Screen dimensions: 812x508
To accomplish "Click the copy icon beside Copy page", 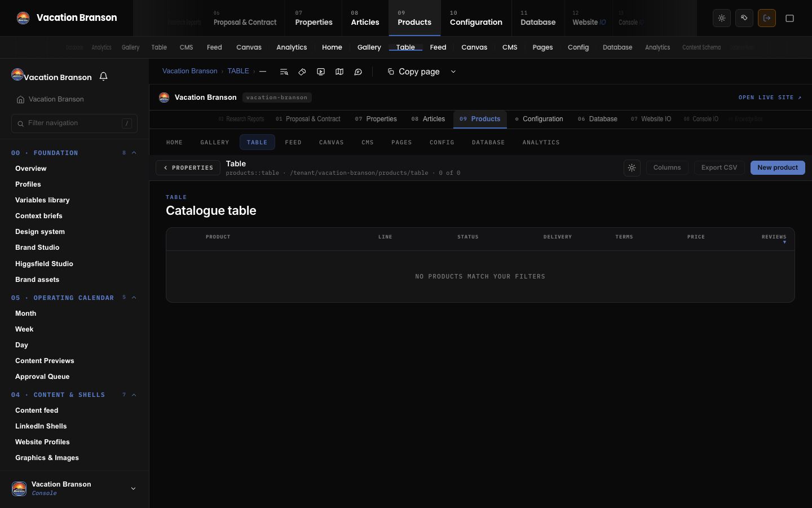I will click(x=391, y=72).
